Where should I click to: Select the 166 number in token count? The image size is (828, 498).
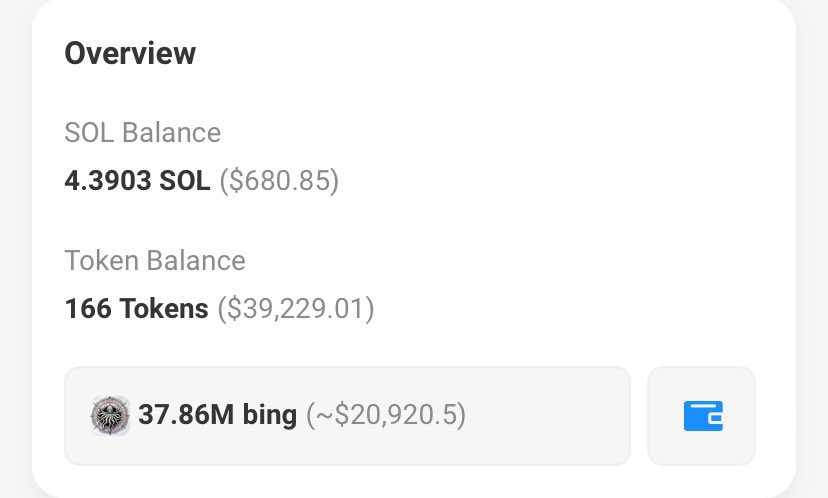88,308
